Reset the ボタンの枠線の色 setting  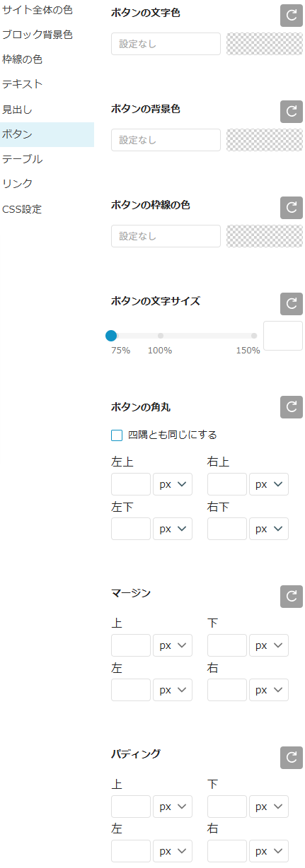(x=292, y=208)
